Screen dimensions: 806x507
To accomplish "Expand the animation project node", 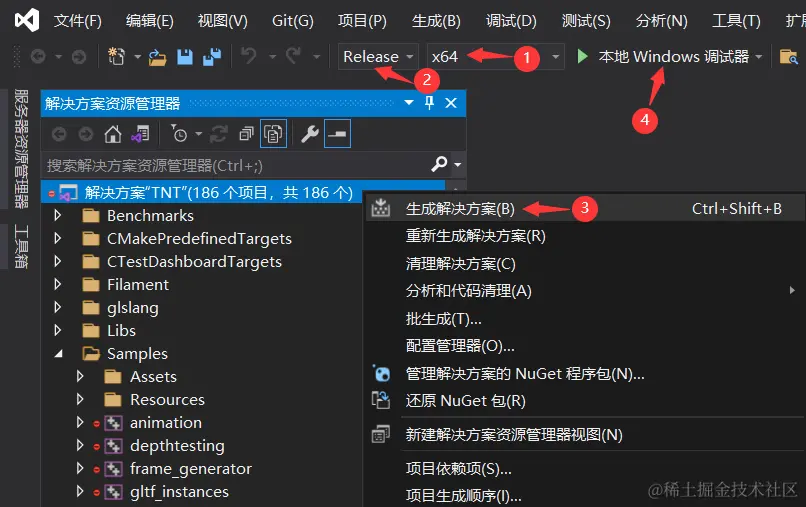I will [x=80, y=422].
